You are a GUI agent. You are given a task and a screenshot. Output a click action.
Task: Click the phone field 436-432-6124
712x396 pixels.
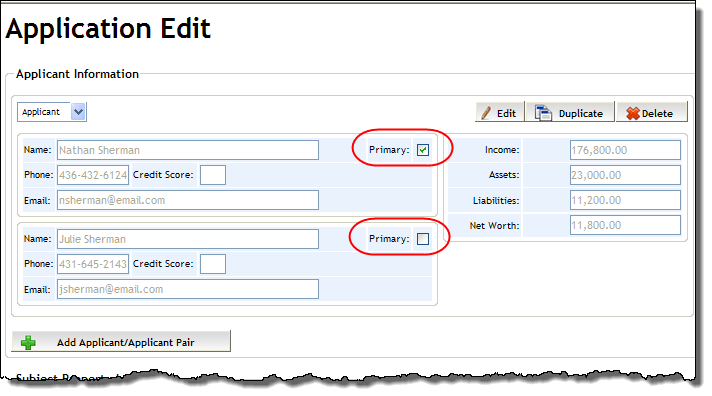(93, 175)
